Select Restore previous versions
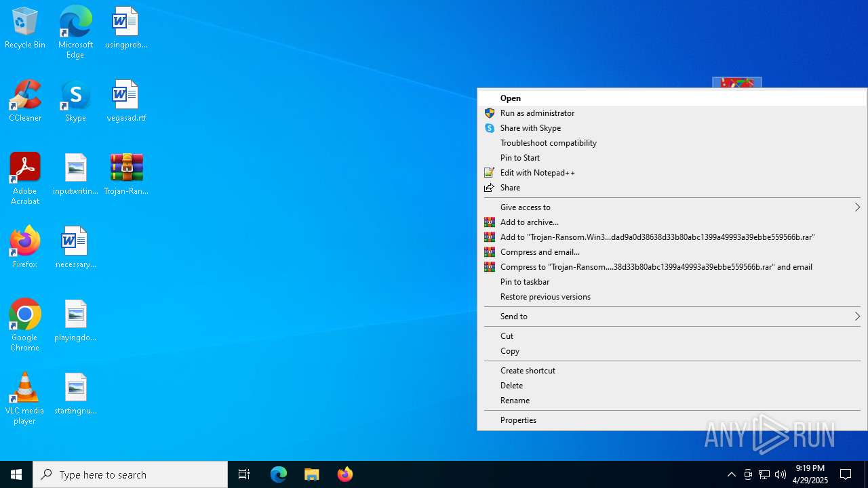 pos(672,297)
